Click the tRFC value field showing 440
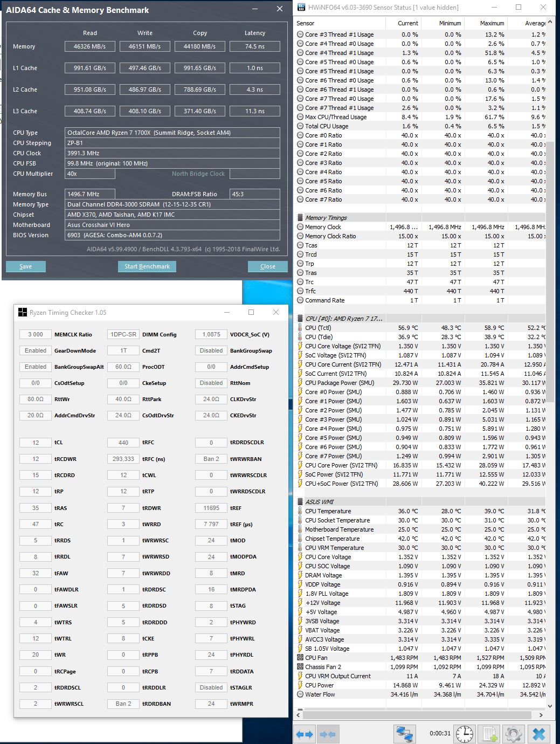The image size is (560, 744). pos(123,442)
